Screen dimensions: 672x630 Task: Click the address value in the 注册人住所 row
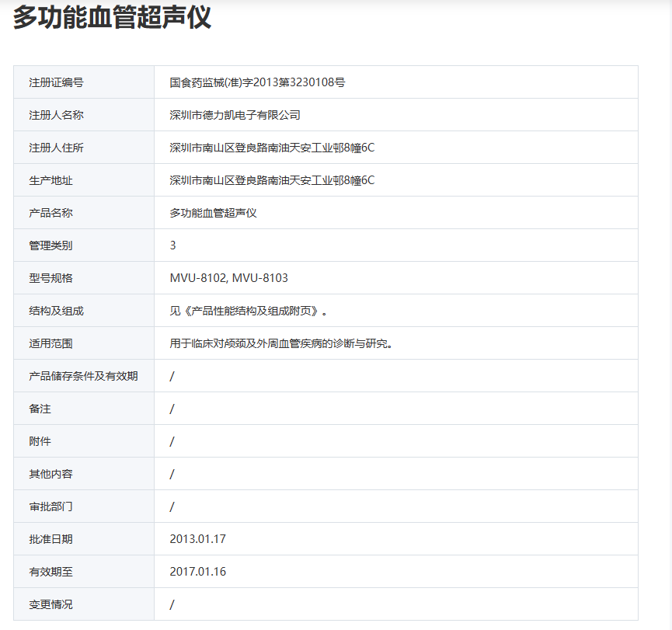[272, 148]
